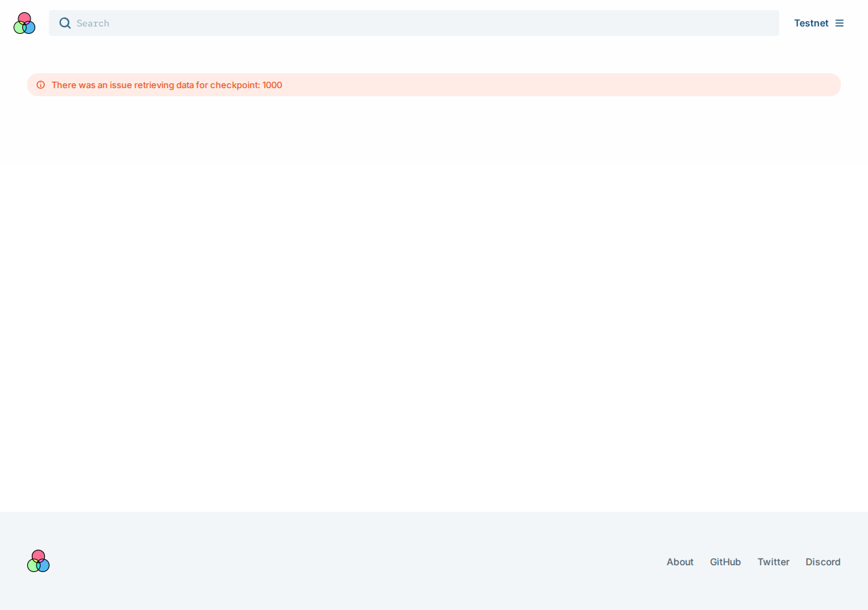Viewport: 868px width, 610px height.
Task: Click the magnifier icon in the search bar
Action: coord(65,23)
